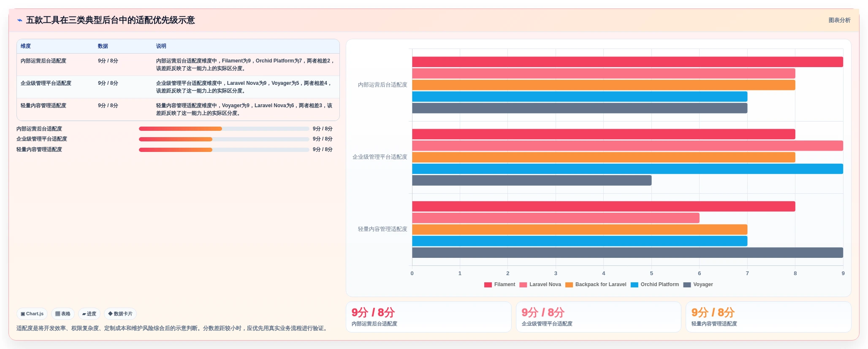Viewport: 868px width, 349px height.
Task: Open the orange 轻量内容管理适配度 data card
Action: (x=768, y=317)
